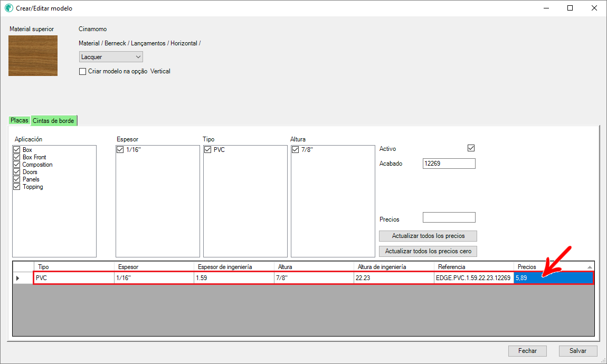607x364 pixels.
Task: Enable Criar modelo na opção Vertical
Action: (x=82, y=71)
